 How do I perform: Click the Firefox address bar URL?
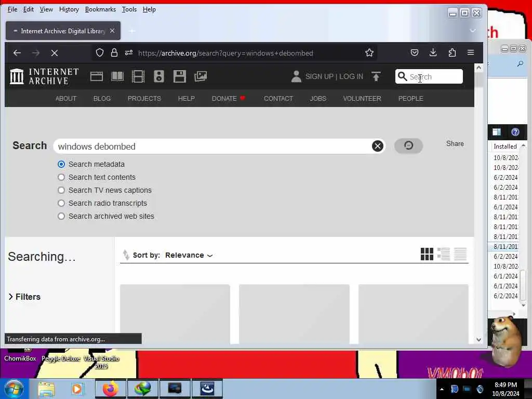(x=225, y=53)
